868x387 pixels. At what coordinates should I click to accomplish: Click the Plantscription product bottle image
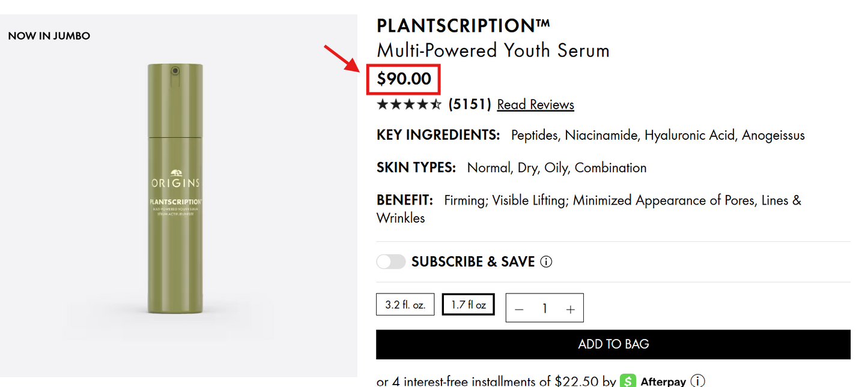point(175,192)
